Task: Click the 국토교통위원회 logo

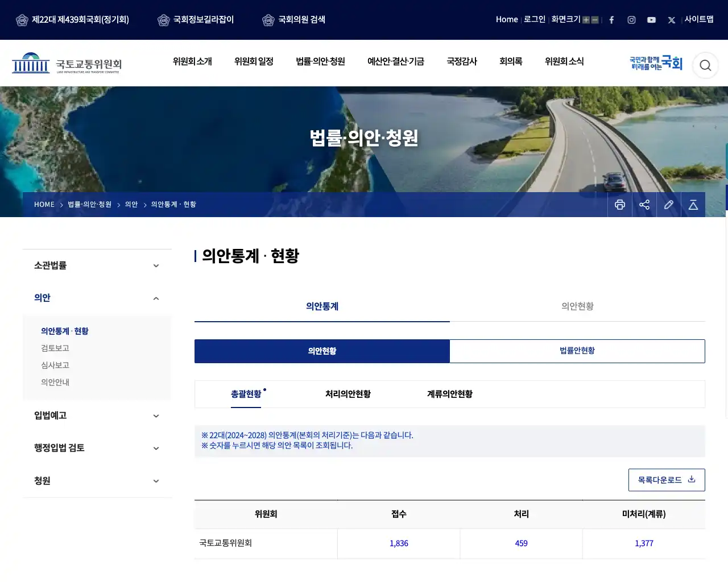Action: pos(67,63)
